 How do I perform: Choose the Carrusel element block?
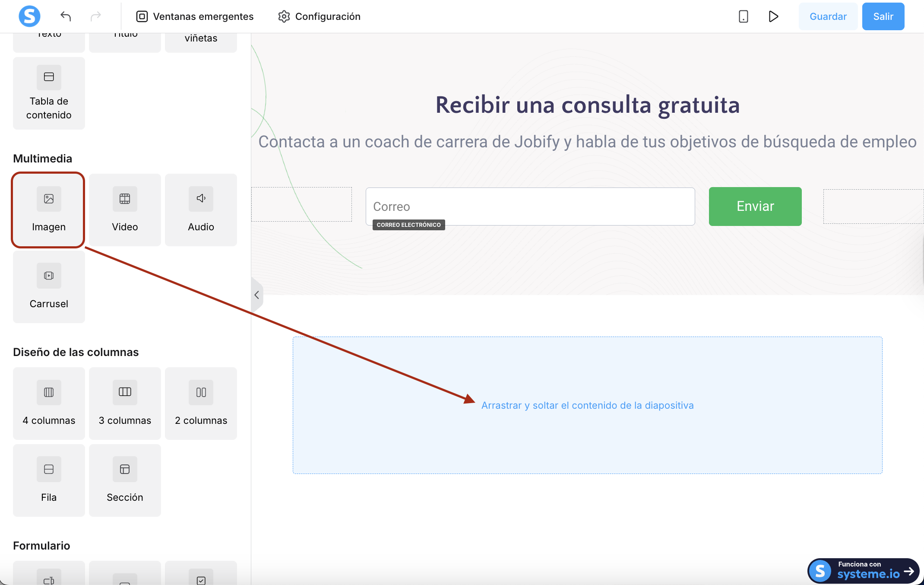49,287
